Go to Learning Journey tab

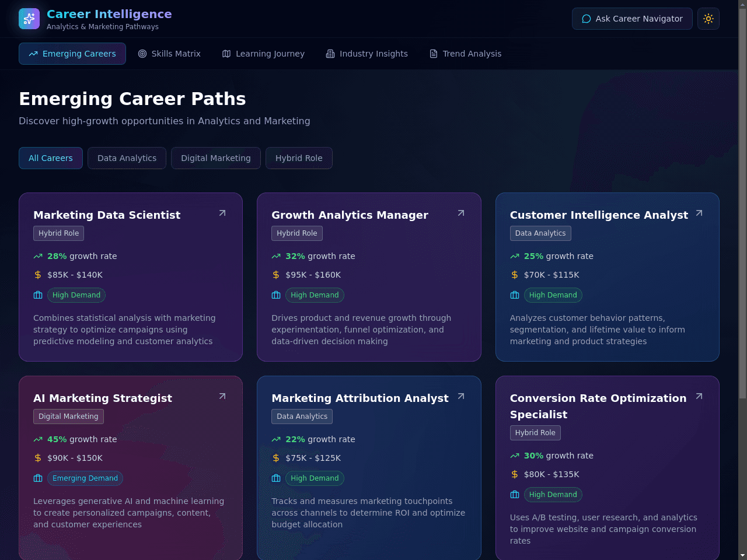click(x=263, y=54)
